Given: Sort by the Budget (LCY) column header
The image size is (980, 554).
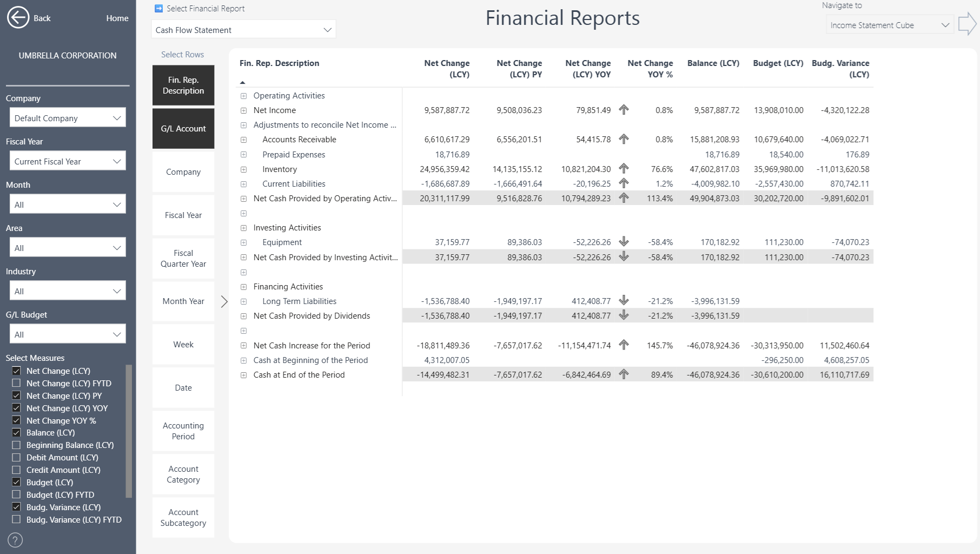Looking at the screenshot, I should tap(778, 63).
